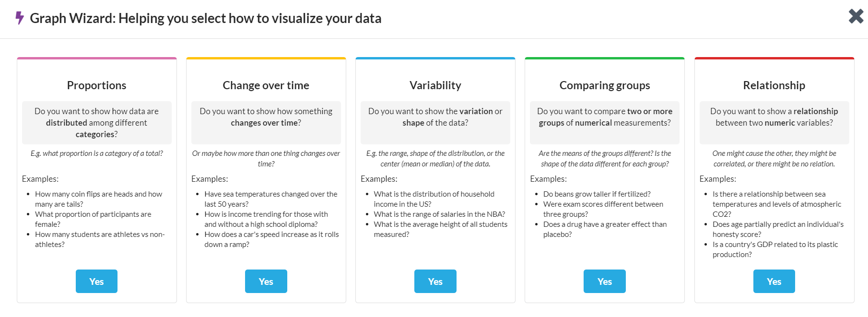Click Yes for Relationship
Viewport: 868px width, 317px height.
click(x=774, y=281)
